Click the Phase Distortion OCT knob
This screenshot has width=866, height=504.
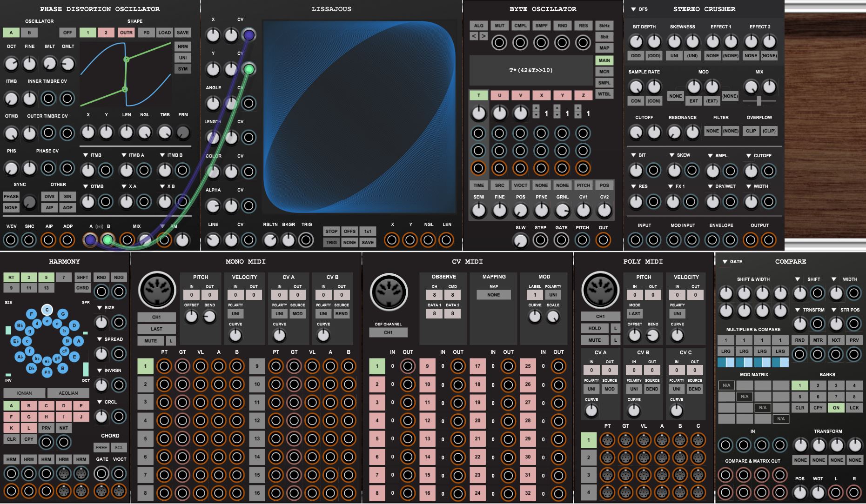point(11,63)
